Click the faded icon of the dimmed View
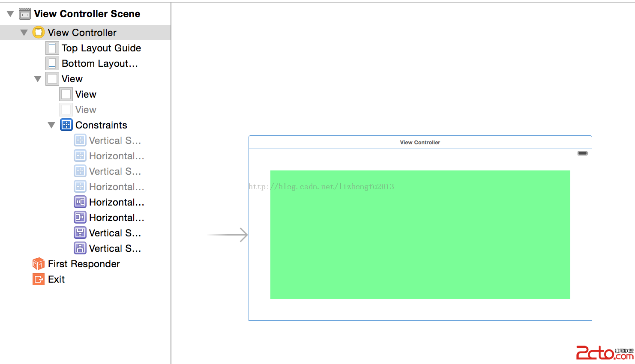635x364 pixels. click(x=66, y=110)
